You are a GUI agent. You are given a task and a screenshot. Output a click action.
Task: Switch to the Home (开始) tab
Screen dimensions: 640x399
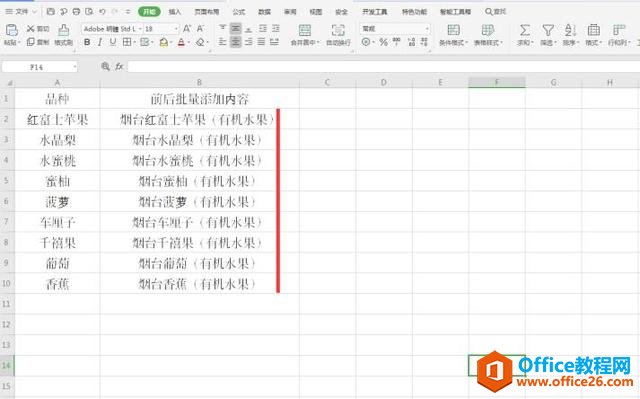(149, 12)
